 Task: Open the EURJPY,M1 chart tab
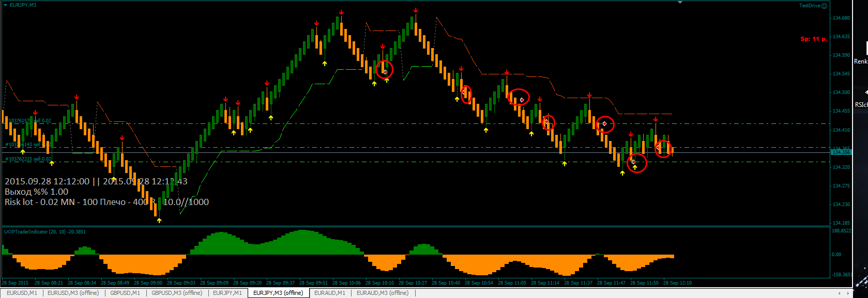coord(227,293)
